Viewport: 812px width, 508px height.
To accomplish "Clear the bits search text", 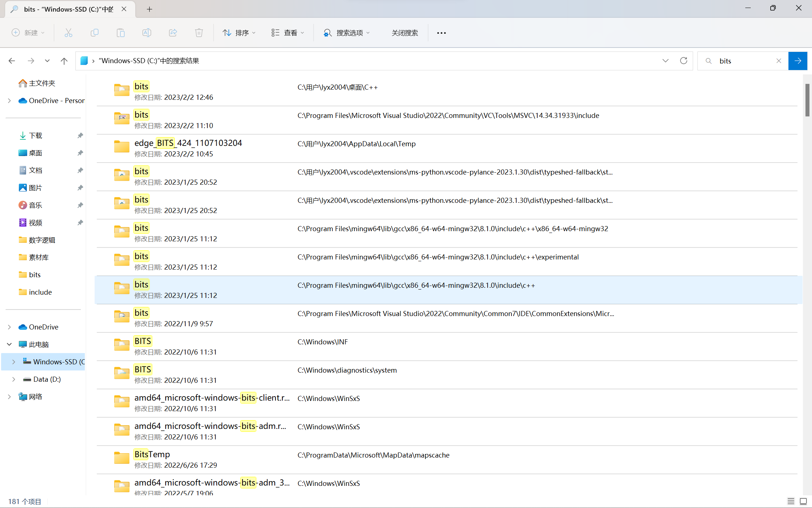I will pos(779,61).
